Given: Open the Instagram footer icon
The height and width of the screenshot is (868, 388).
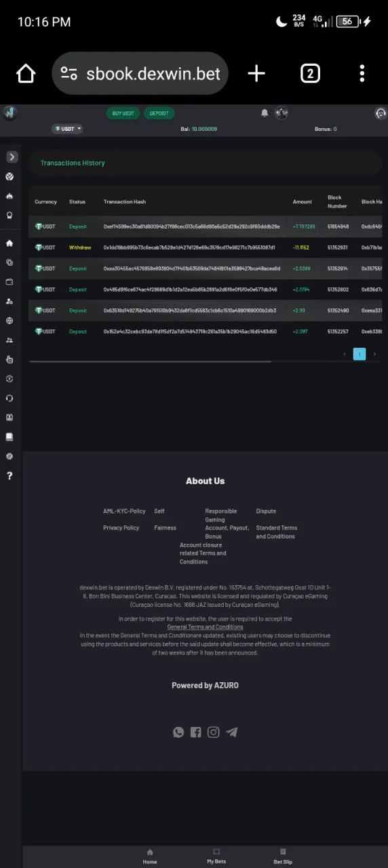Looking at the screenshot, I should coord(214,732).
